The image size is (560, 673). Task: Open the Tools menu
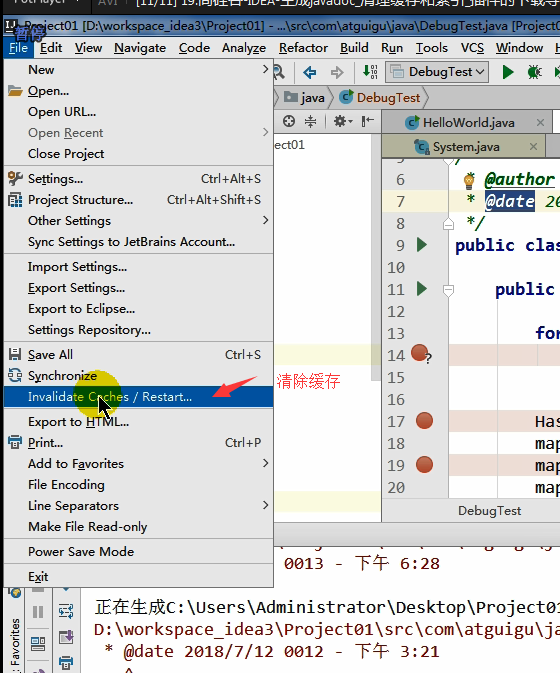click(x=432, y=48)
